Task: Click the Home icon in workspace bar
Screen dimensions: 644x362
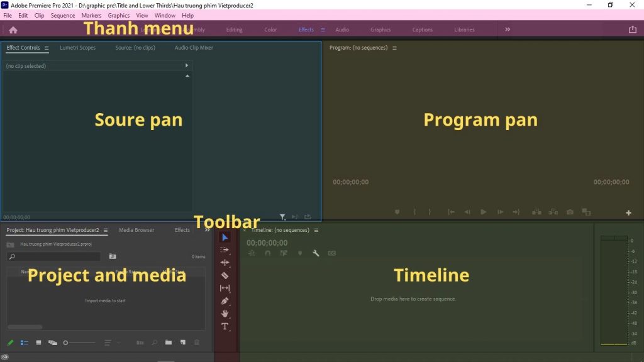Action: click(13, 30)
